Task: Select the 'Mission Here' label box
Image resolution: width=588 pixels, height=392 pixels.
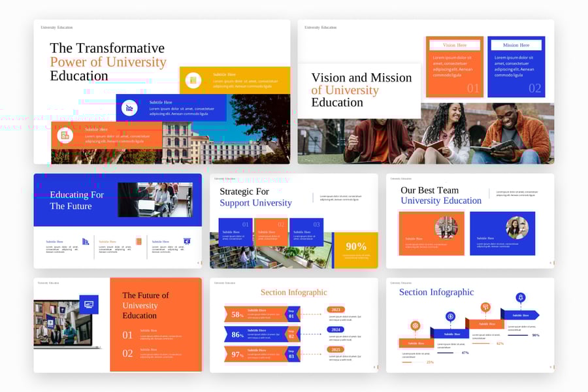Action: click(x=516, y=45)
